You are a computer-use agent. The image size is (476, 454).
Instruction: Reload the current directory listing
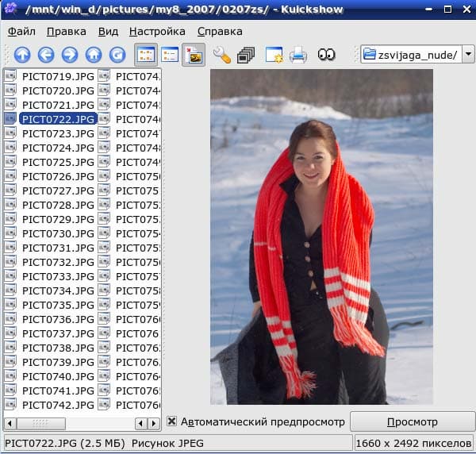pyautogui.click(x=117, y=55)
